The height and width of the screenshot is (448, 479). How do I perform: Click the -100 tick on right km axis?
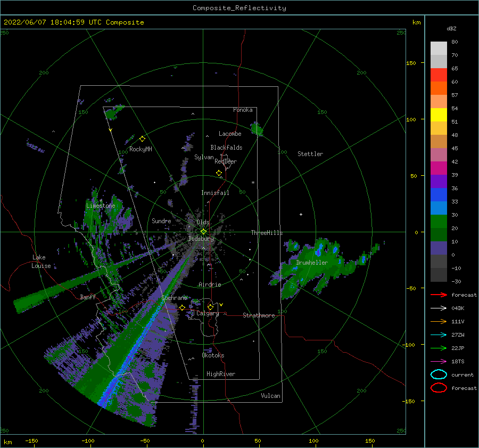point(409,345)
